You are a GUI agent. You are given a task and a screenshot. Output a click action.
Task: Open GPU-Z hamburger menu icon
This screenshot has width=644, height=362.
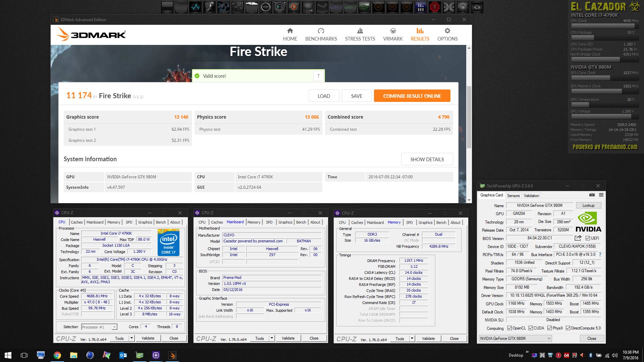[x=601, y=195]
